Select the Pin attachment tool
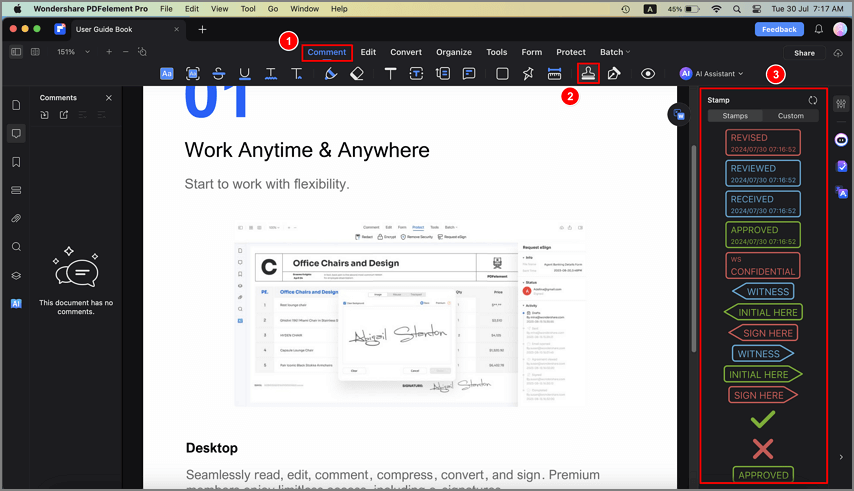Image resolution: width=854 pixels, height=491 pixels. (528, 73)
